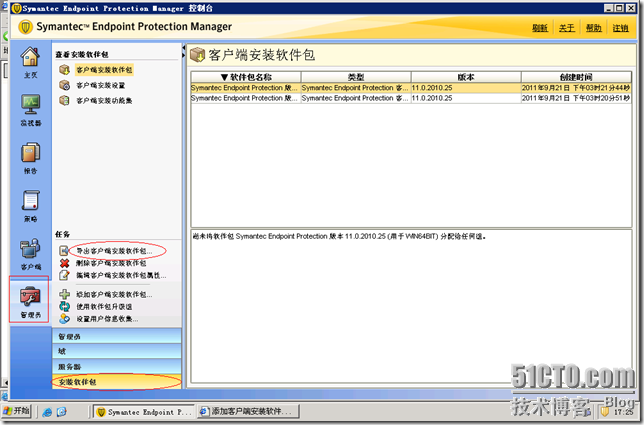Sort by 创建时间 column header
Screen dimensions: 644x425
click(x=576, y=77)
